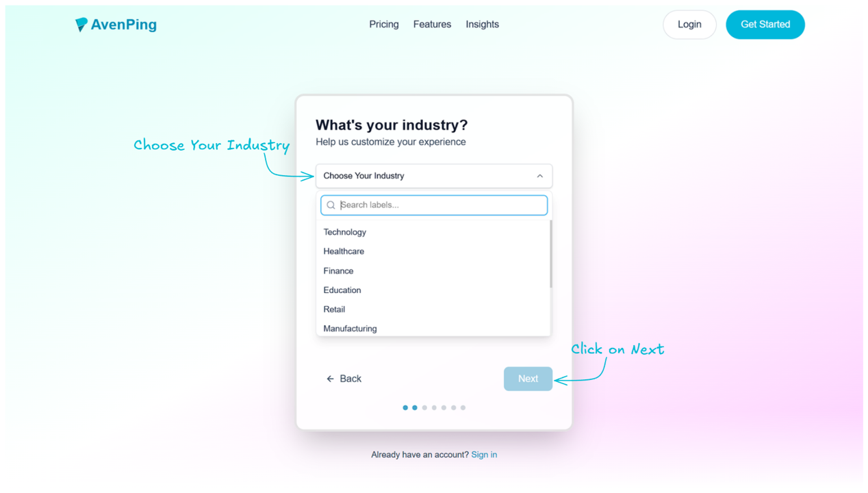Select Technology from the industry list
The width and height of the screenshot is (868, 493).
[x=344, y=231]
